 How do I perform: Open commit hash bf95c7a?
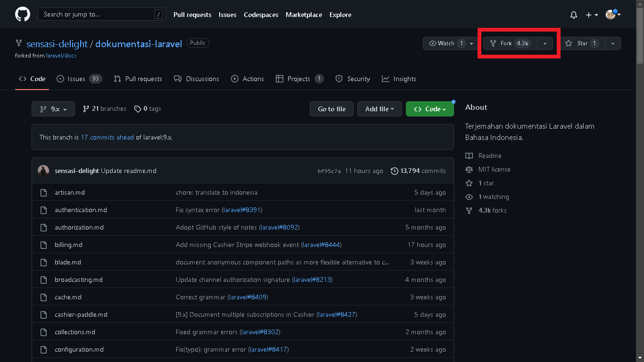pyautogui.click(x=329, y=171)
